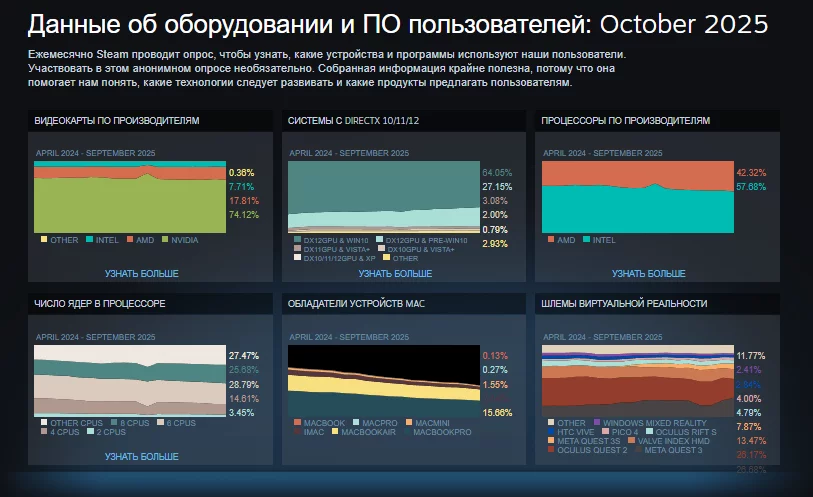This screenshot has width=813, height=497.
Task: Click the OCULUS RIFT S legend swatch
Action: tap(650, 431)
